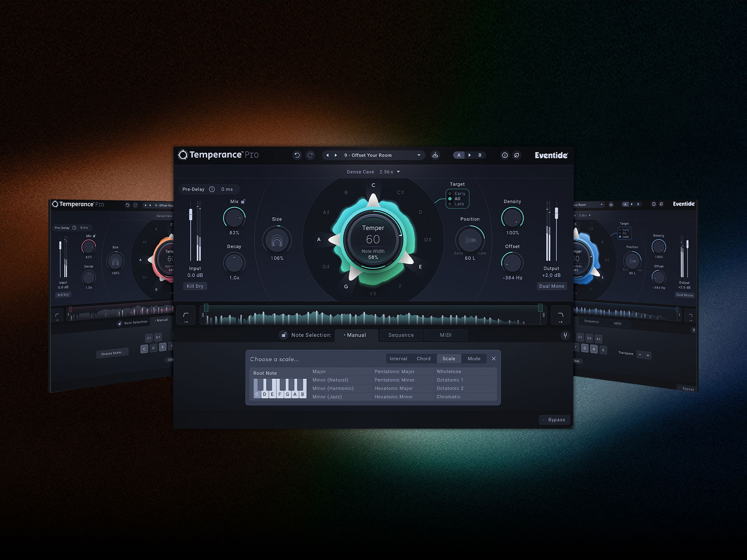
Task: Open the '9 - Offset Your' preset dropdown in left window
Action: pyautogui.click(x=163, y=206)
